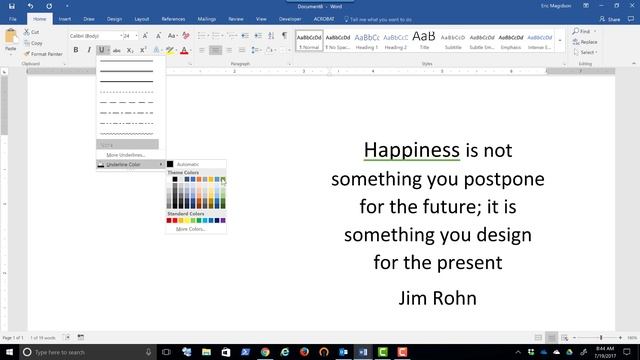Image resolution: width=640 pixels, height=360 pixels.
Task: Switch to the Insert tab
Action: tap(64, 19)
